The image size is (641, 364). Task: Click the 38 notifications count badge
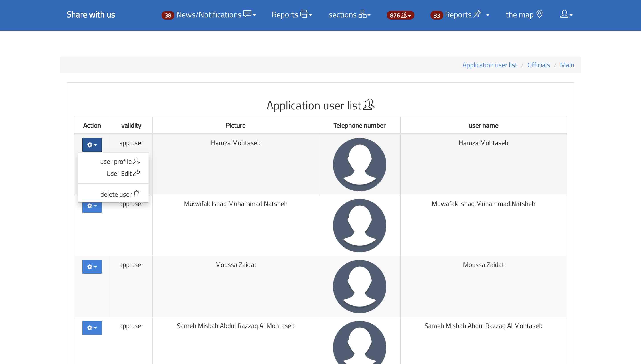coord(168,16)
